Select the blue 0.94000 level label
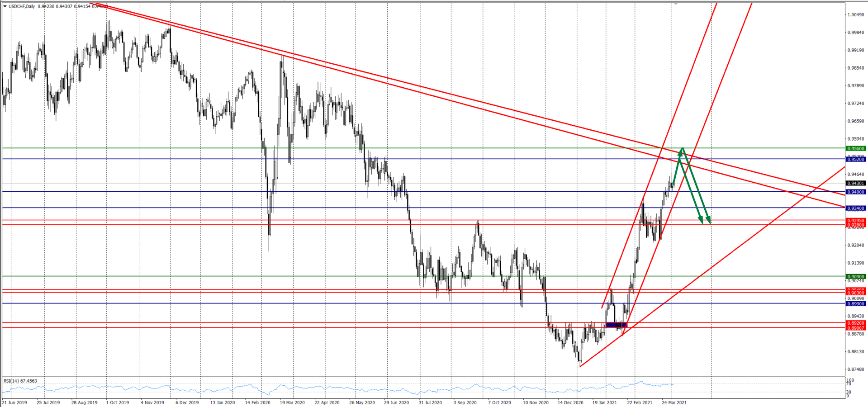This screenshot has height=407, width=868. click(x=855, y=192)
